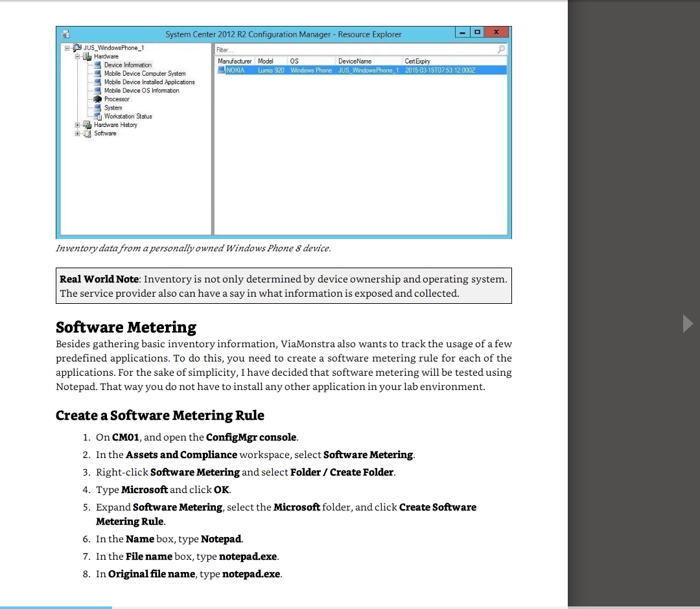Image resolution: width=700 pixels, height=609 pixels.
Task: Go to next page with right arrow
Action: click(x=688, y=323)
